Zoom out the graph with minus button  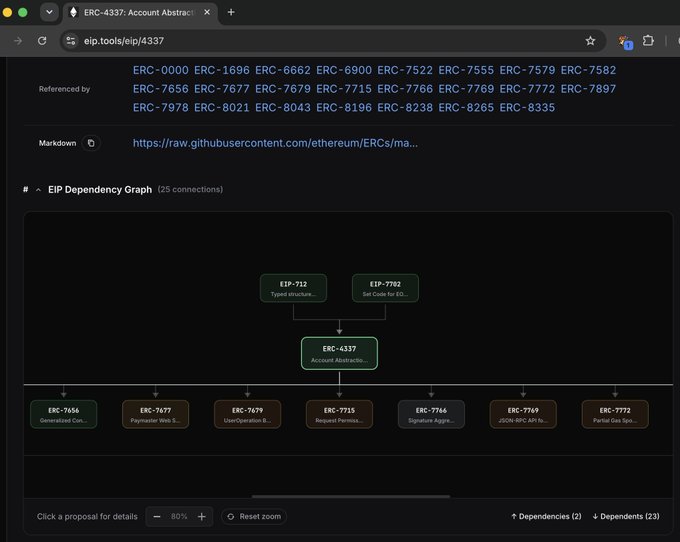(x=157, y=516)
